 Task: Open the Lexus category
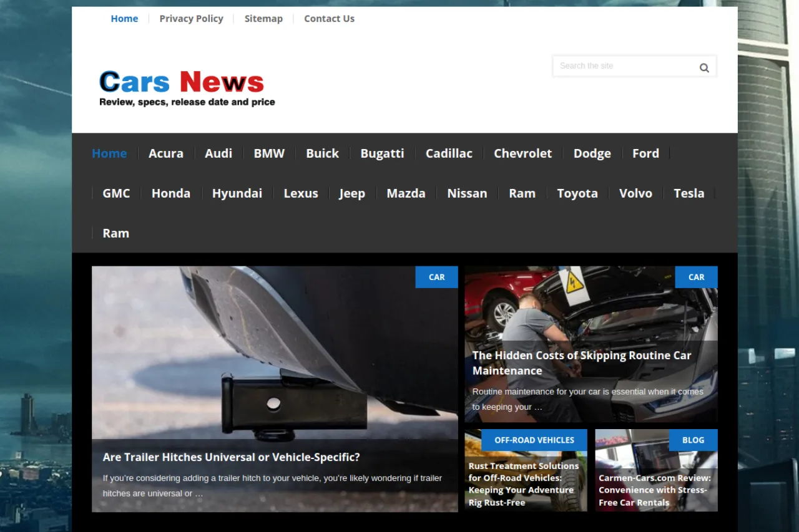tap(301, 193)
